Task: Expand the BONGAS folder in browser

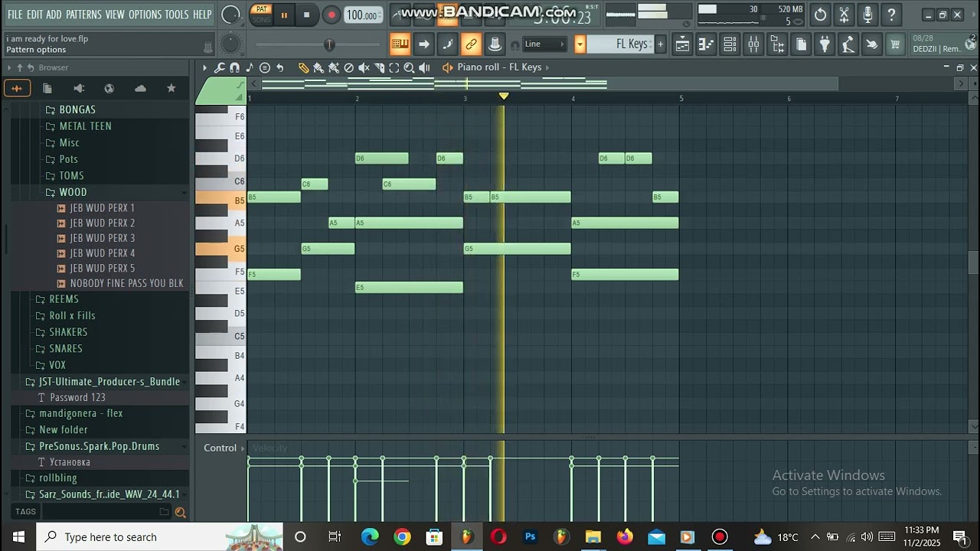Action: [77, 109]
